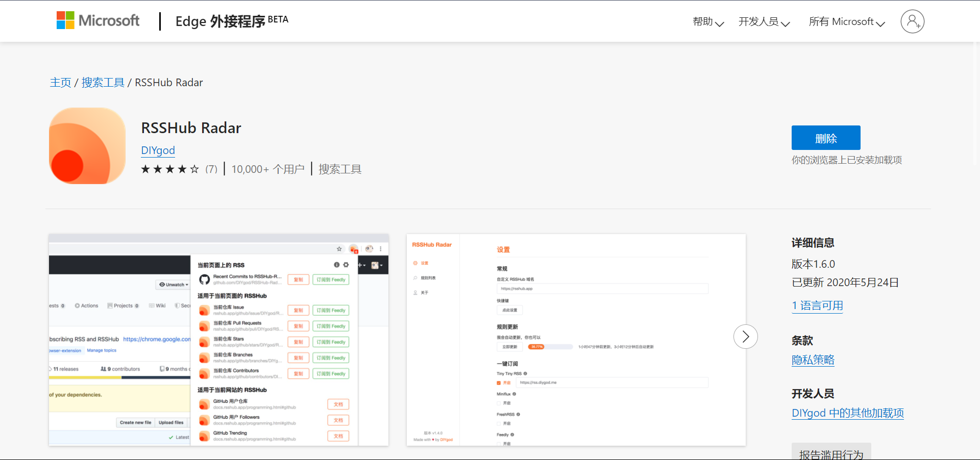Click the 详细信息 heading
Viewport: 980px width, 460px height.
coord(813,243)
